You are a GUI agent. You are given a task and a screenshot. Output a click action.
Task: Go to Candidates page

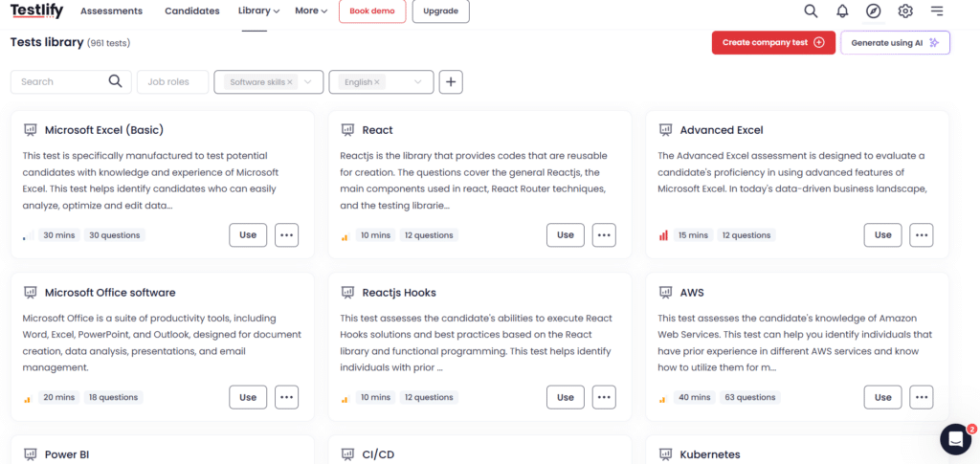191,11
